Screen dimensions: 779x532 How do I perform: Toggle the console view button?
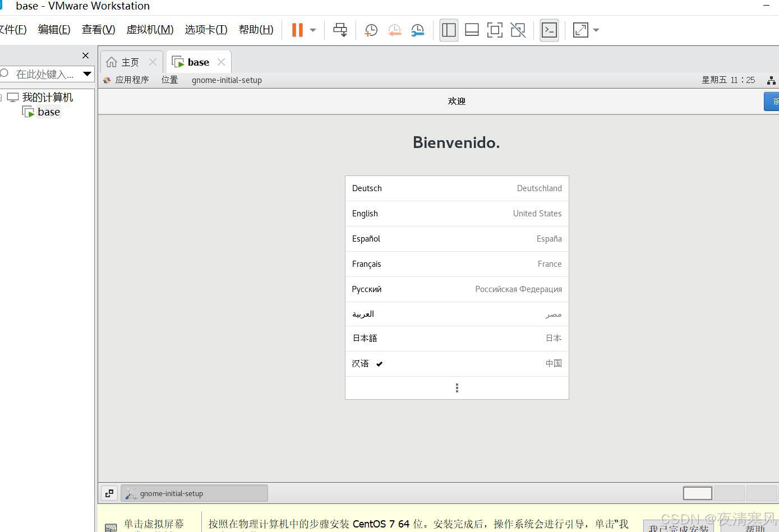[549, 30]
